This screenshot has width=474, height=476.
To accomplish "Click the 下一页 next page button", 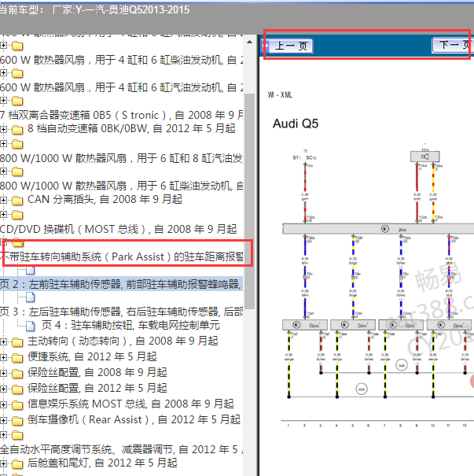I will tap(452, 45).
